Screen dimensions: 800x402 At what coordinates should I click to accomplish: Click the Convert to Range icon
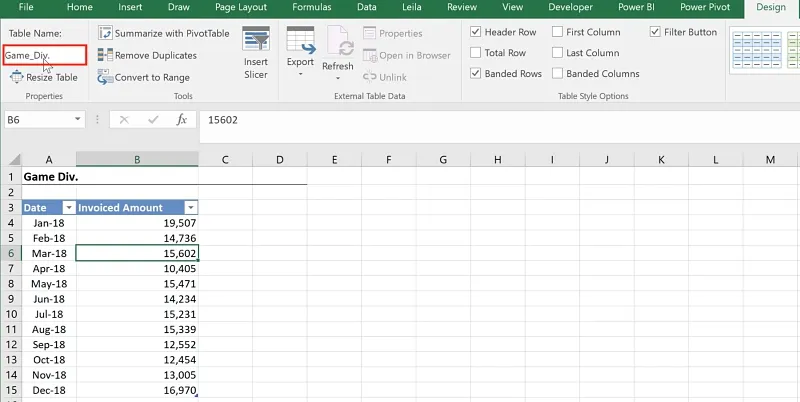tap(105, 77)
